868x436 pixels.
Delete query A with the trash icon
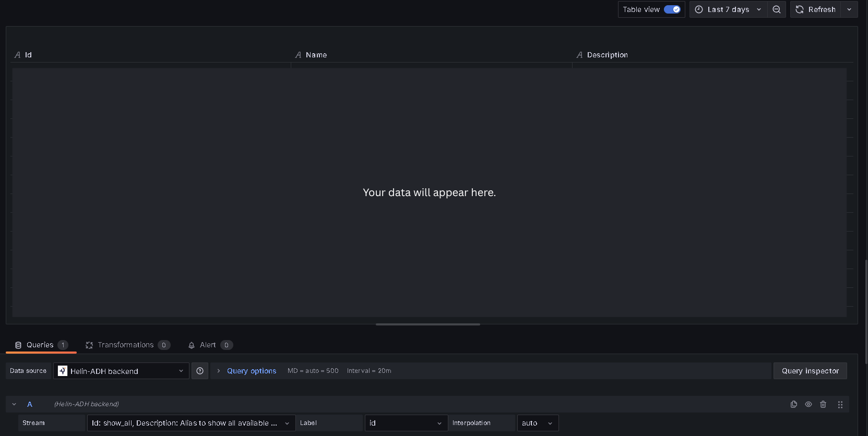(823, 404)
